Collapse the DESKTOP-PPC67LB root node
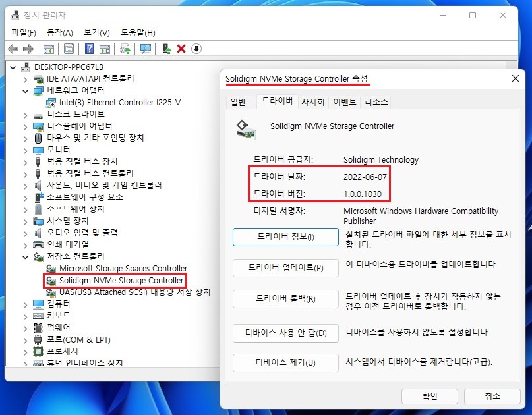The height and width of the screenshot is (415, 532). click(13, 67)
